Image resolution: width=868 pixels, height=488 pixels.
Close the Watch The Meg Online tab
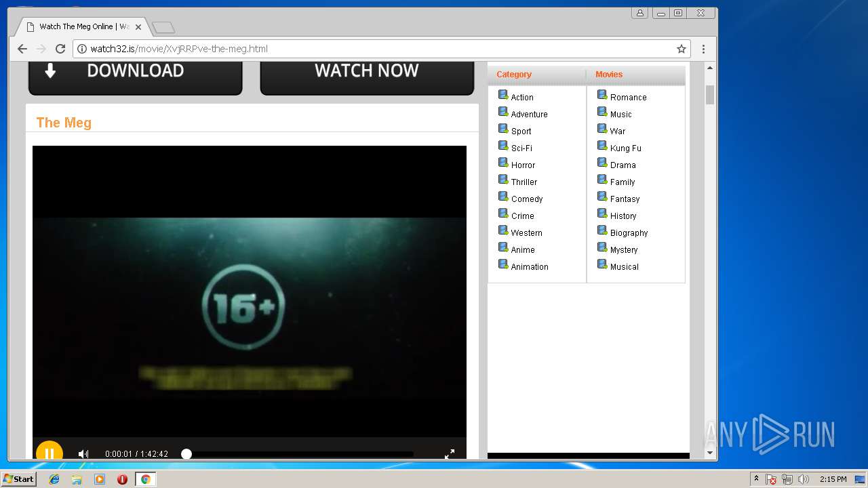click(138, 27)
